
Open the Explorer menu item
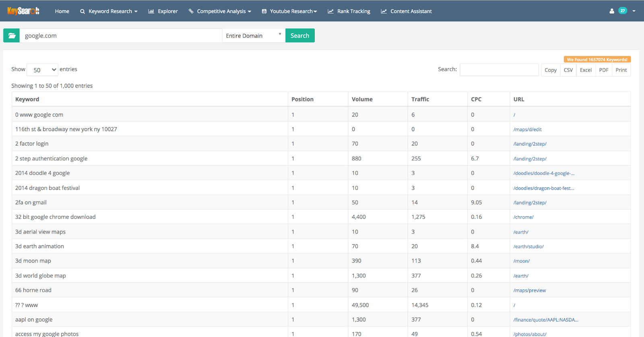tap(163, 11)
